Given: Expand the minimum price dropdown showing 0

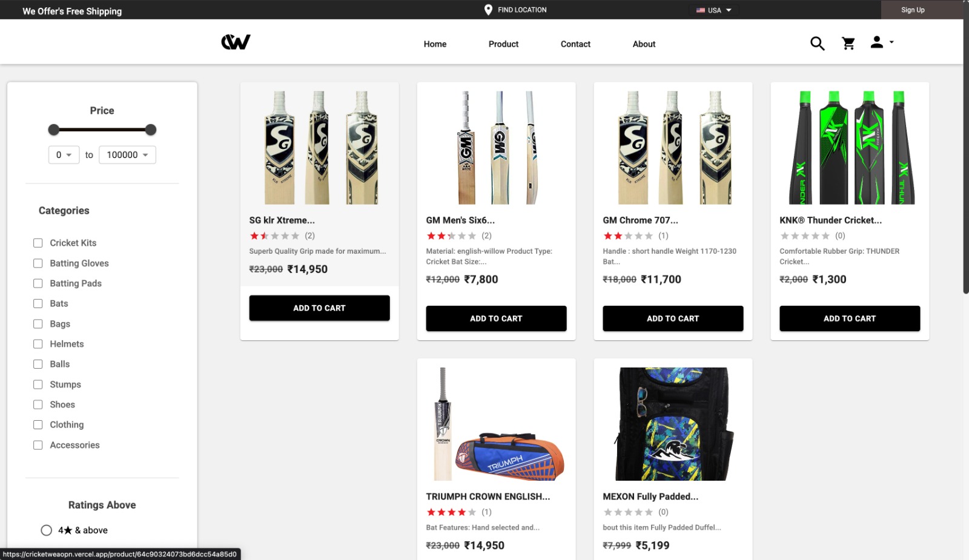Looking at the screenshot, I should point(64,155).
